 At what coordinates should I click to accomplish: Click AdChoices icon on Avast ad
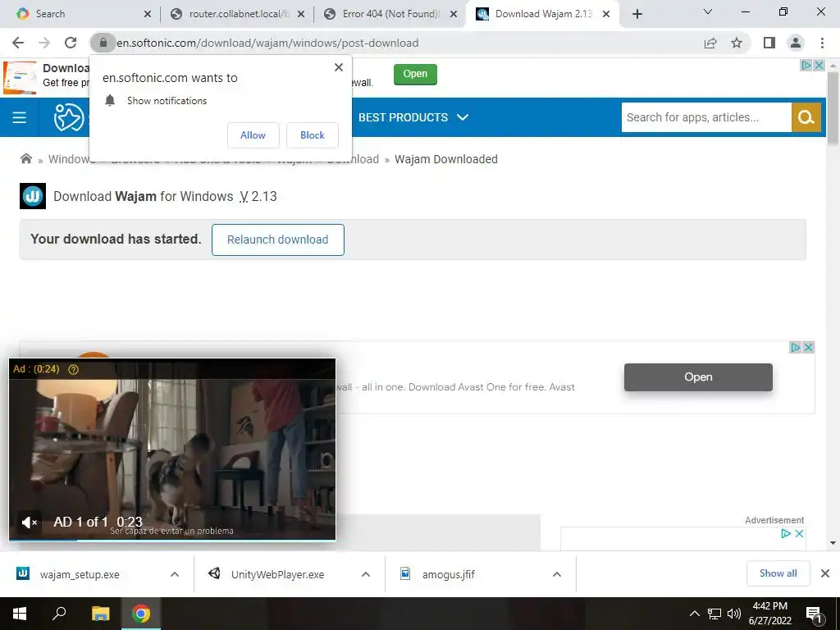pos(796,348)
